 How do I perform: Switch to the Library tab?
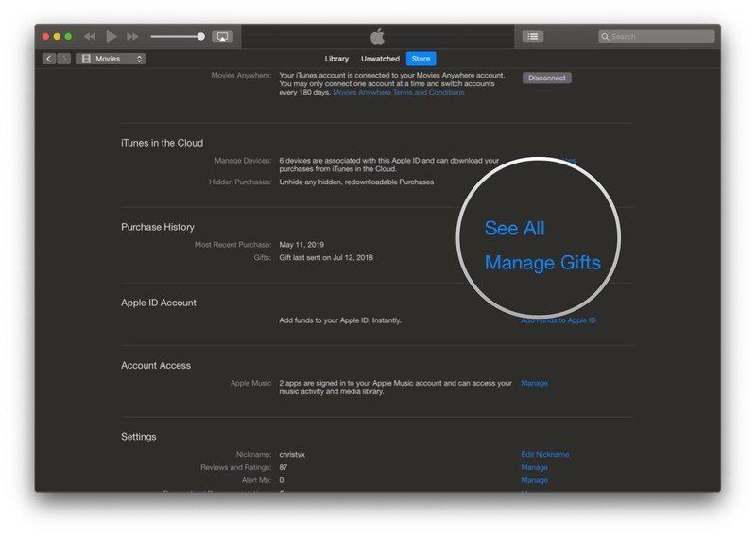[336, 59]
